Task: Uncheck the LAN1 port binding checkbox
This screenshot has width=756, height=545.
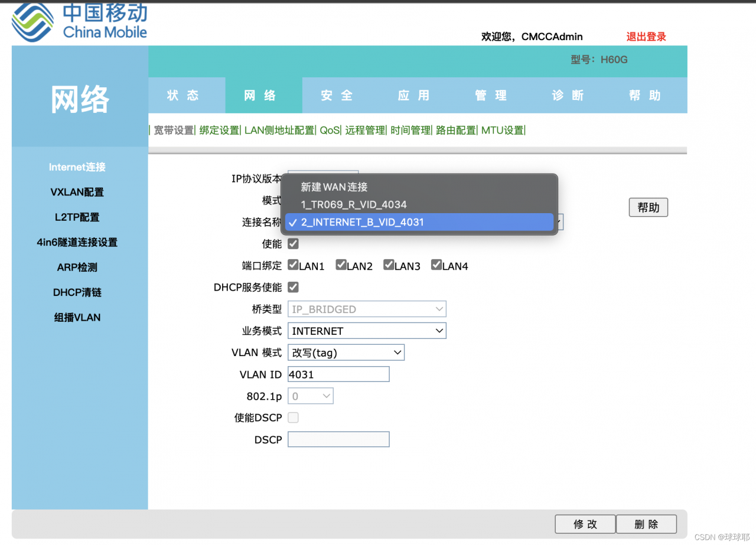Action: (x=293, y=265)
